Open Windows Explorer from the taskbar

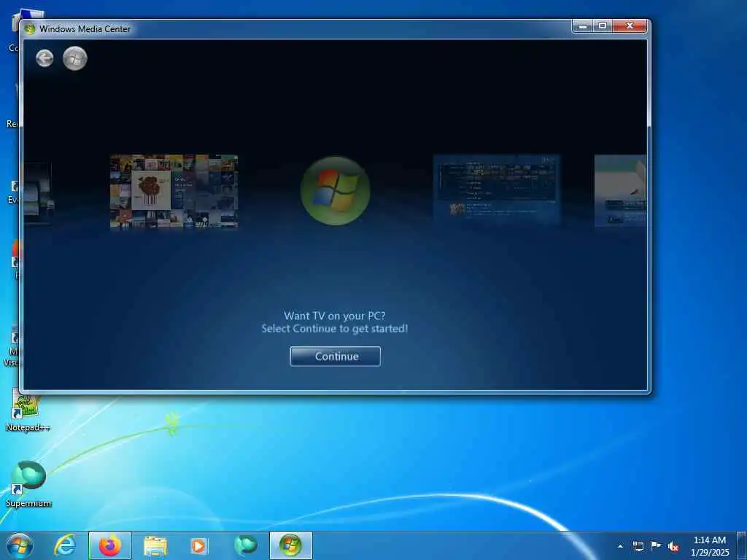(x=155, y=547)
